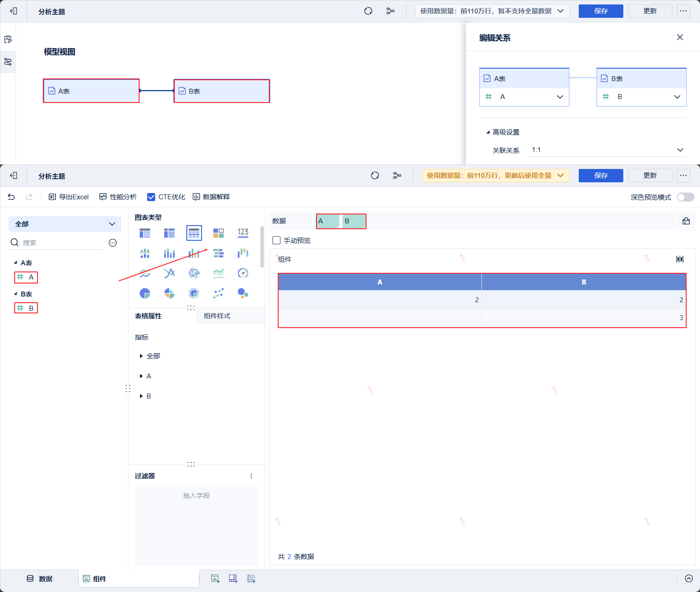Select the 123 indicator card chart type
This screenshot has width=700, height=592.
point(243,233)
